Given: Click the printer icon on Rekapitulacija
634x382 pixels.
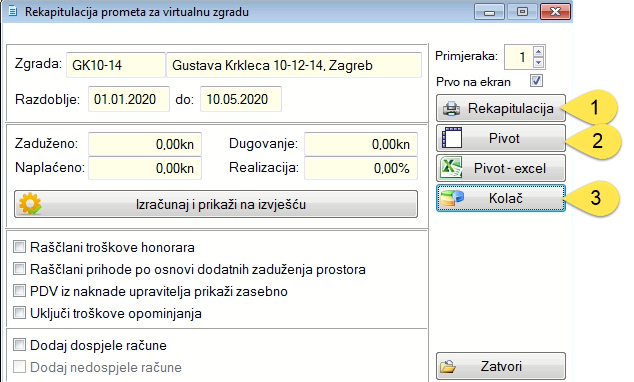Looking at the screenshot, I should point(451,109).
